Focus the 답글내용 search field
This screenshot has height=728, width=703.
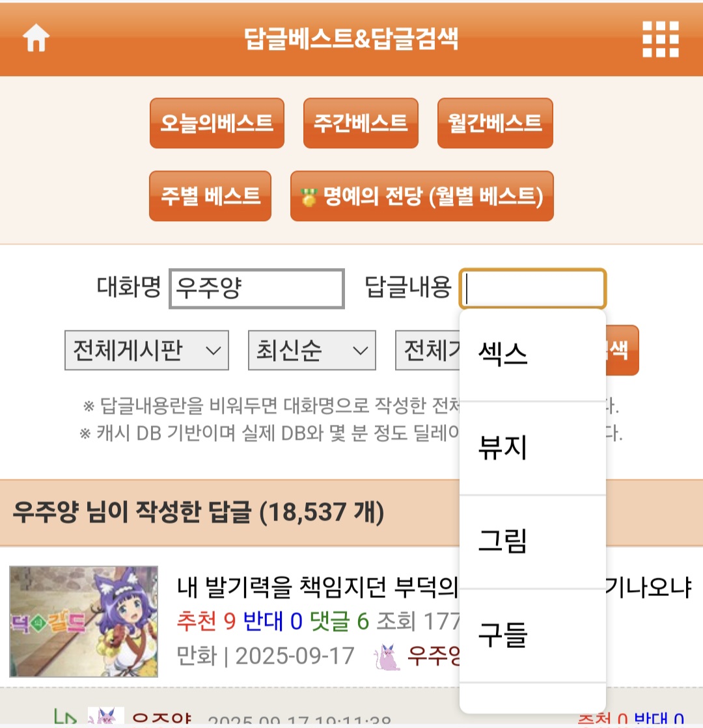(x=532, y=288)
